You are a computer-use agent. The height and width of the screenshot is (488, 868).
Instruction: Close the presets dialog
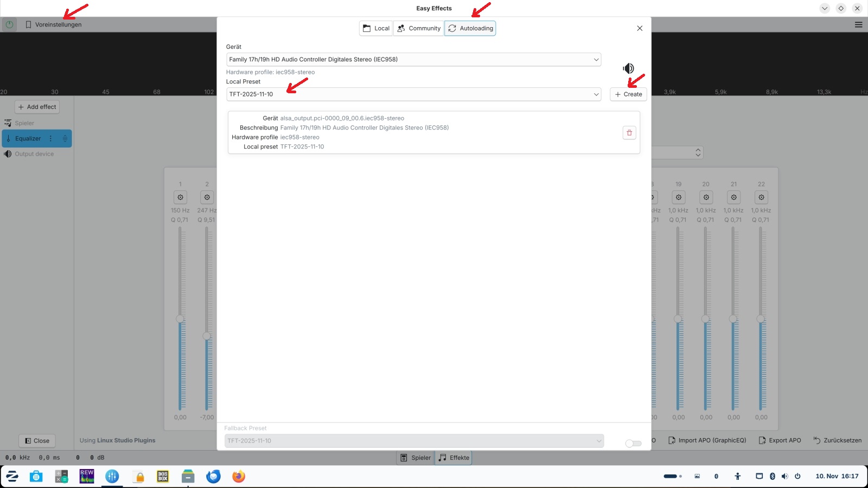[x=640, y=28]
